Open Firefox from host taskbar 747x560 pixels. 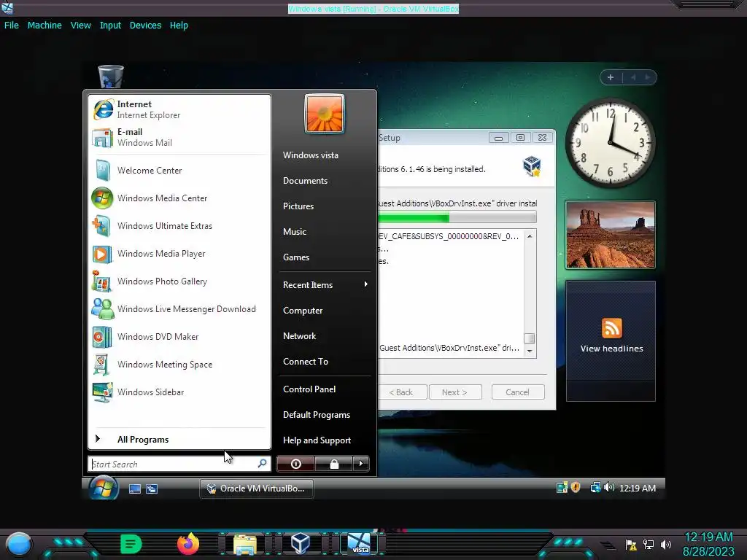pos(187,543)
